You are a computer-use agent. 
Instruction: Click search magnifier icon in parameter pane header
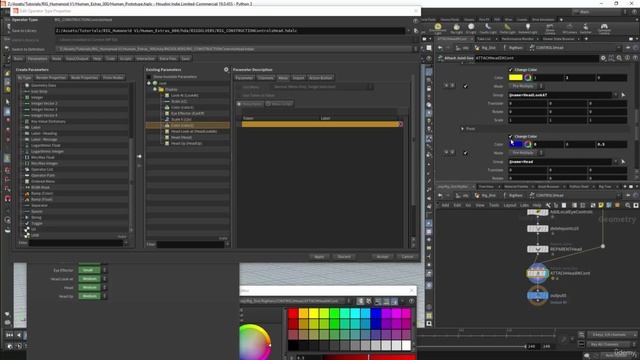[619, 58]
